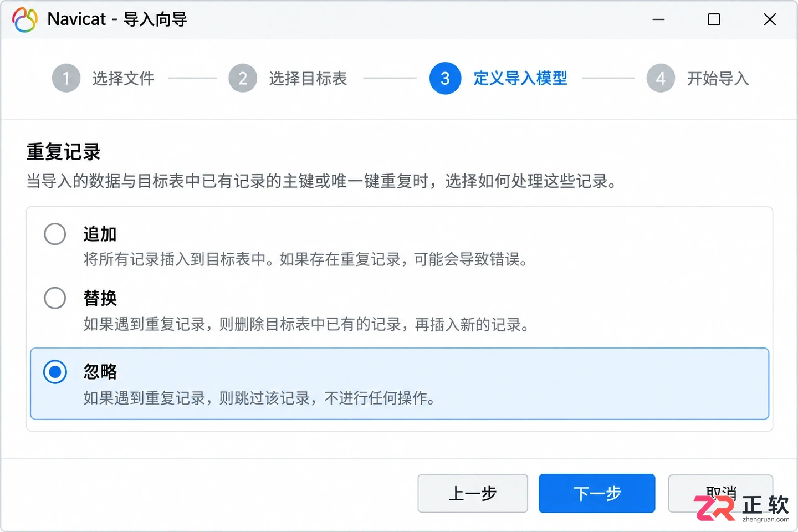Click the 下一步 button
The height and width of the screenshot is (532, 798).
pyautogui.click(x=597, y=493)
